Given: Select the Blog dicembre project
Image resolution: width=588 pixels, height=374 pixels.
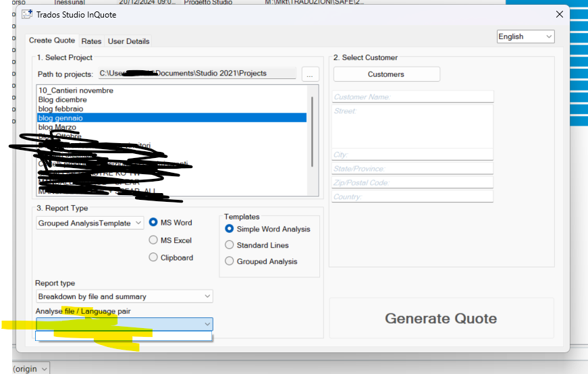Looking at the screenshot, I should click(62, 99).
